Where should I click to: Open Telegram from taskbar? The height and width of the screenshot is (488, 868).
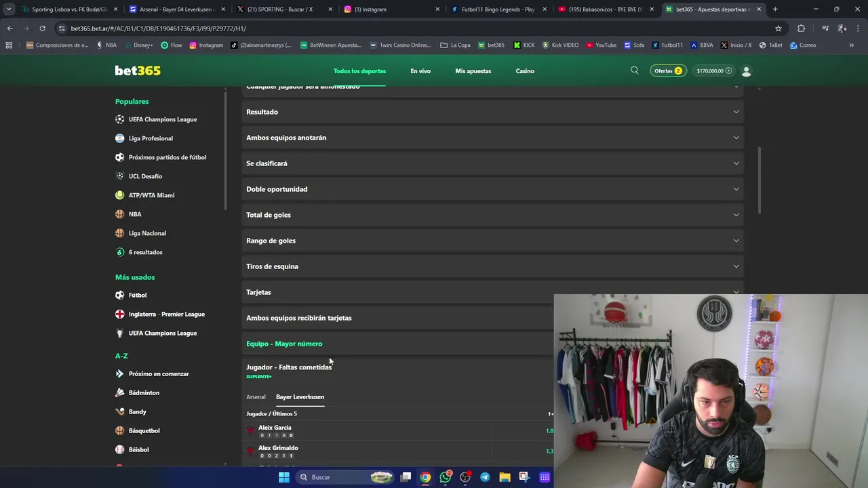click(x=485, y=477)
